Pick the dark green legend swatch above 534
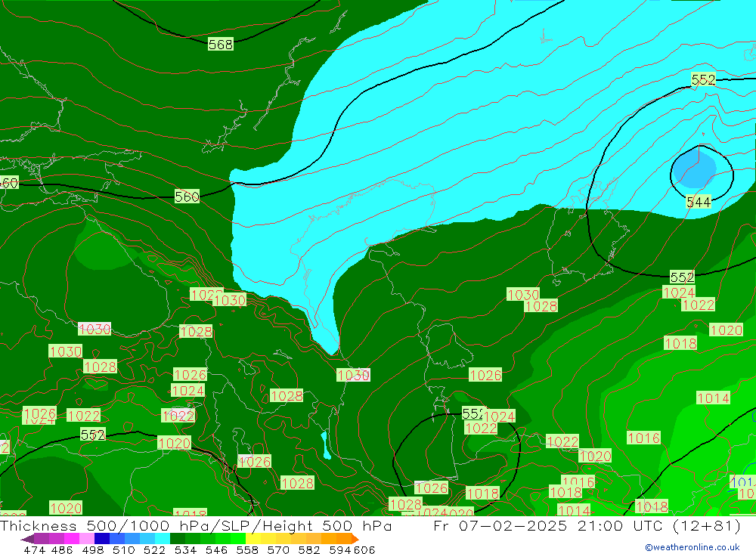Image resolution: width=756 pixels, height=554 pixels. tap(178, 538)
